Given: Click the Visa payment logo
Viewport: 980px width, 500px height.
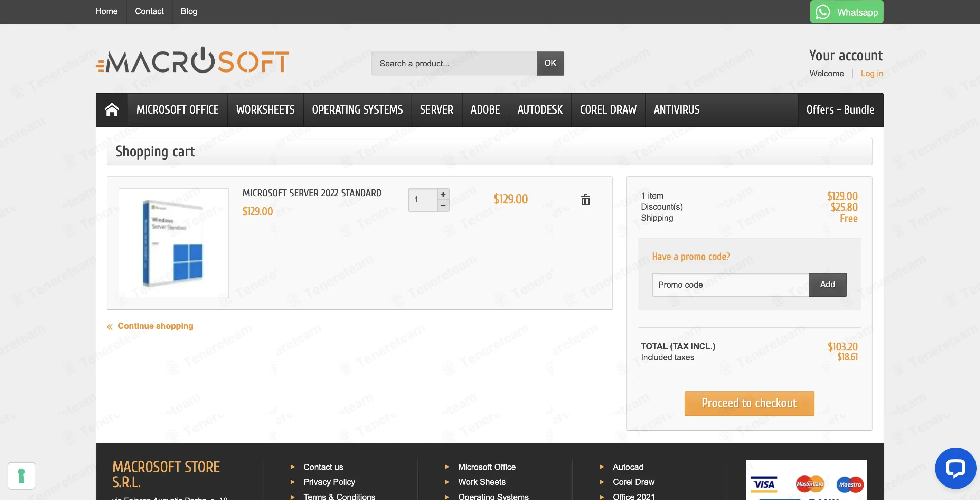Looking at the screenshot, I should pyautogui.click(x=764, y=484).
